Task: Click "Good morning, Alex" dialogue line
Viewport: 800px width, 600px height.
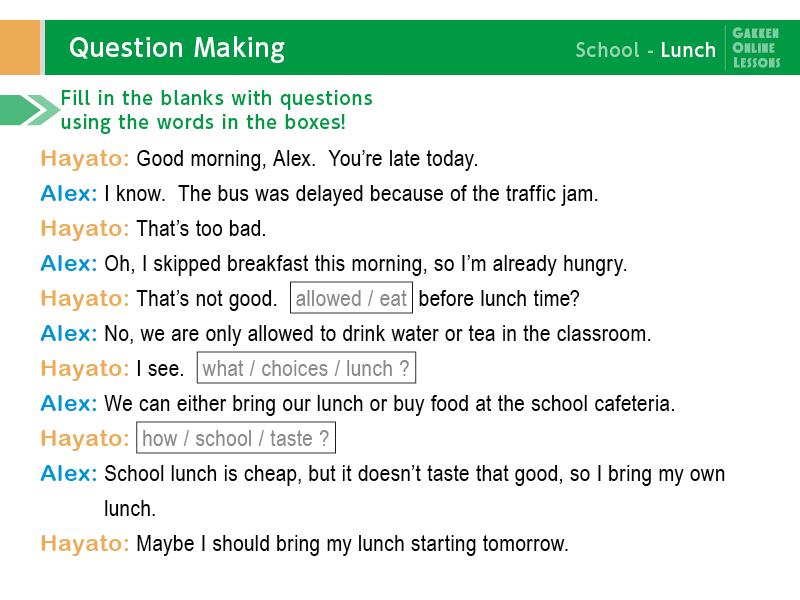Action: pyautogui.click(x=307, y=159)
